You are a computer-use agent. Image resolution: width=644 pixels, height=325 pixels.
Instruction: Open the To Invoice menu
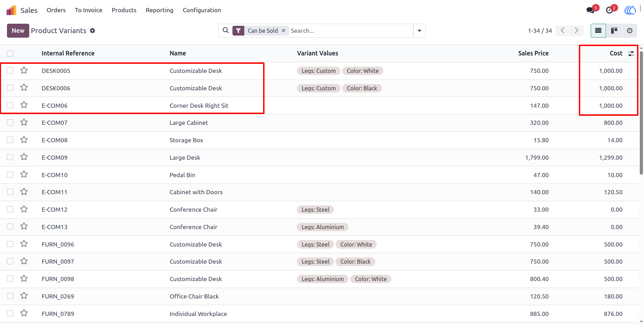click(89, 10)
